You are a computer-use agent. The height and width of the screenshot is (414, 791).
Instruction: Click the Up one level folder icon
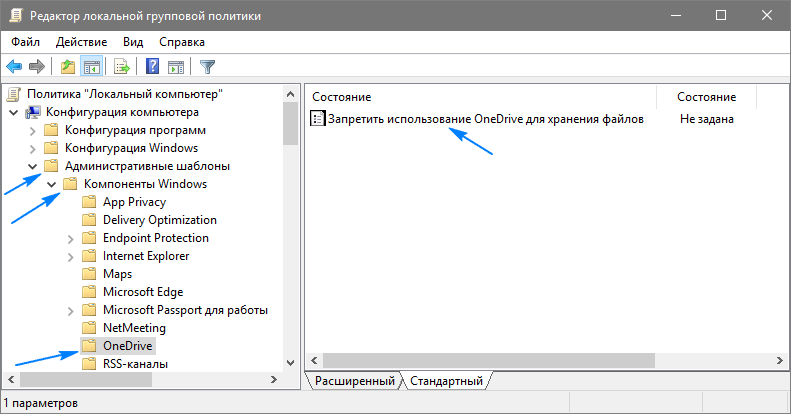pyautogui.click(x=68, y=67)
